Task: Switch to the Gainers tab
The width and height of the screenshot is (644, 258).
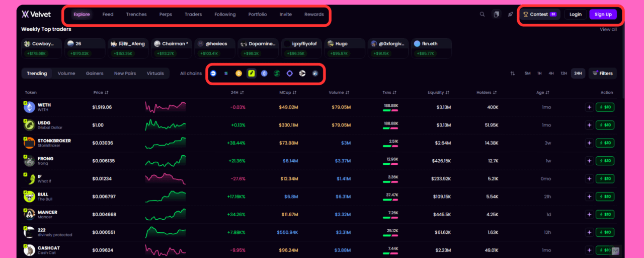Action: click(95, 74)
